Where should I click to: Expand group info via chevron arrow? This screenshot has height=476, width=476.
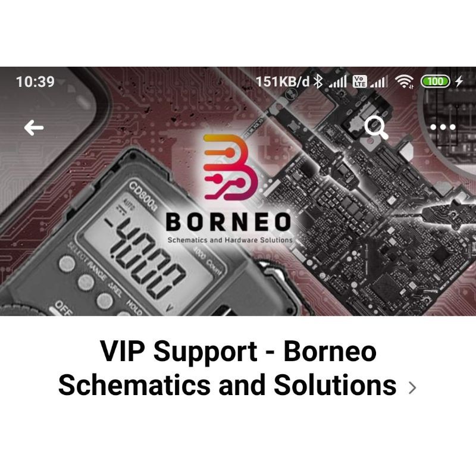pyautogui.click(x=412, y=388)
